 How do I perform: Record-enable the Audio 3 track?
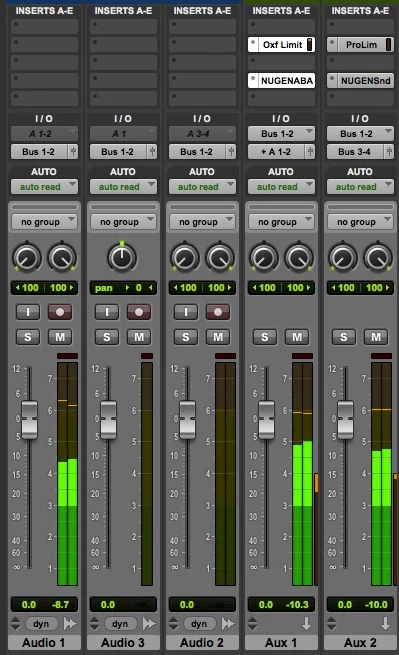(139, 312)
